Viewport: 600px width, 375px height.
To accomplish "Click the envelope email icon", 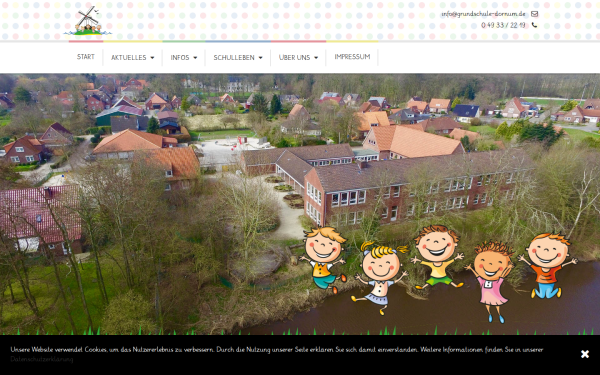I will (x=535, y=14).
